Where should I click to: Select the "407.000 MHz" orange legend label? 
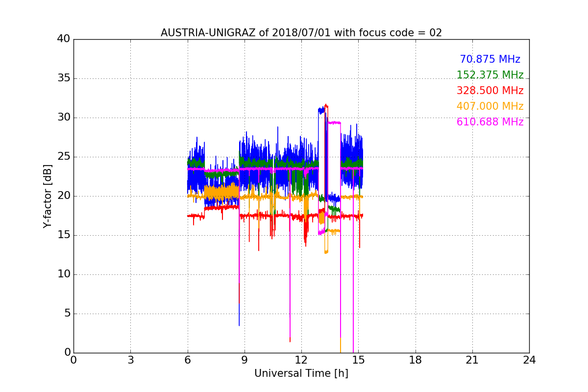coord(490,106)
